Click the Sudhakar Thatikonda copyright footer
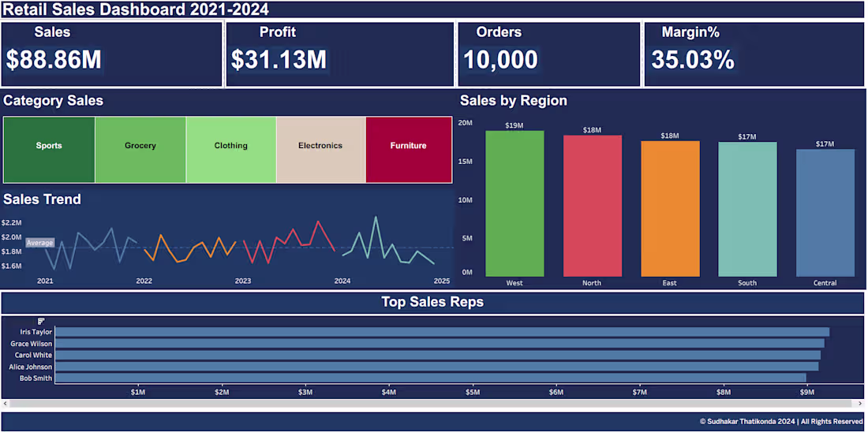Screen dimensions: 868x432 click(781, 422)
